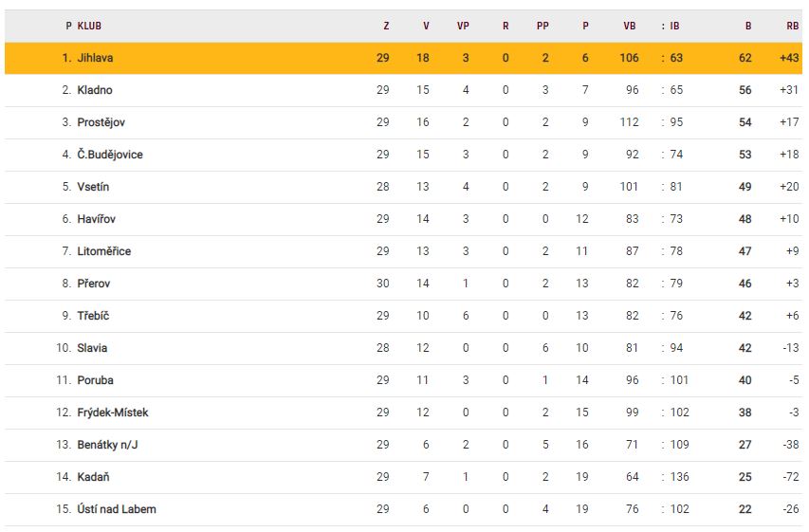Screen dimensions: 809x532
Task: Open the Přerov club link
Action: [94, 284]
